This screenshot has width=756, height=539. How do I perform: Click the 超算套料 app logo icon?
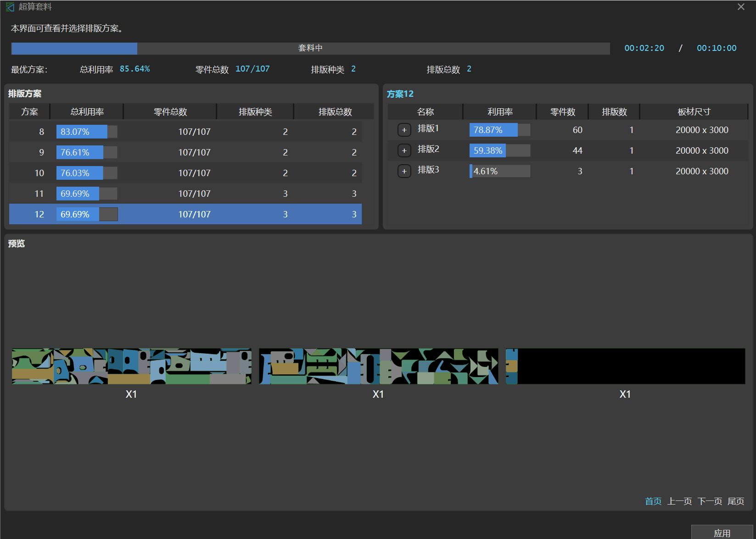[10, 7]
